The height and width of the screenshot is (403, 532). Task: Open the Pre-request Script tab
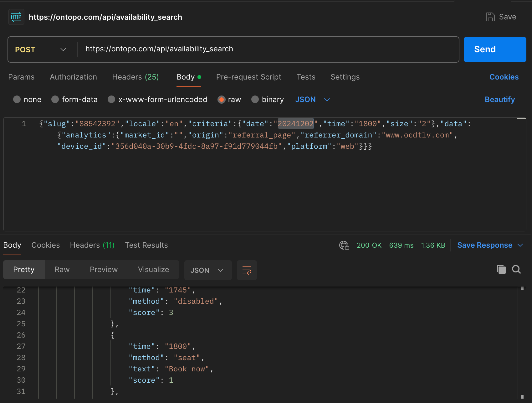[x=249, y=77]
